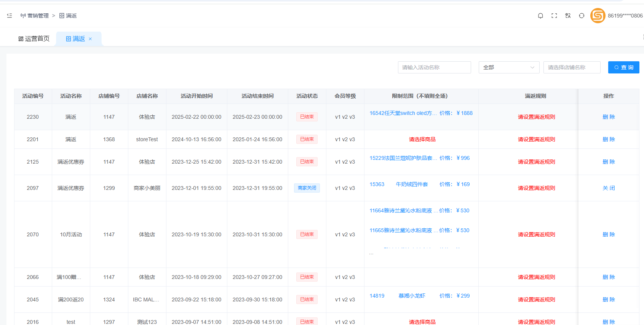The height and width of the screenshot is (325, 644).
Task: Open account 86199****0806 user menu
Action: coord(625,16)
